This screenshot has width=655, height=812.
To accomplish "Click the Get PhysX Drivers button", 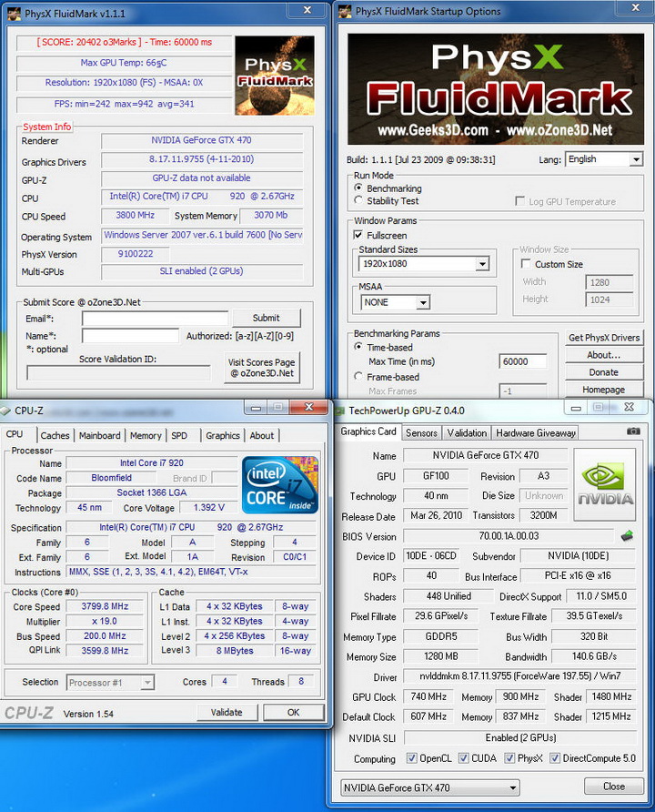I will [604, 338].
